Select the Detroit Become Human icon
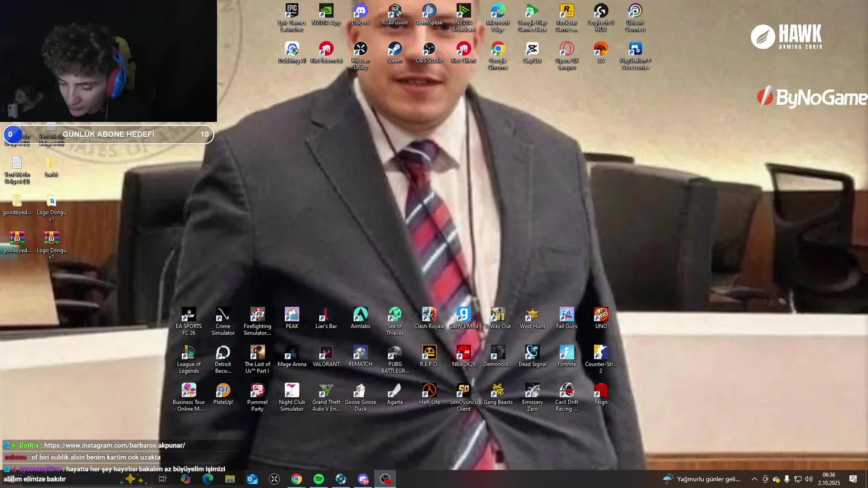Screen dimensions: 868x488 (x=223, y=359)
